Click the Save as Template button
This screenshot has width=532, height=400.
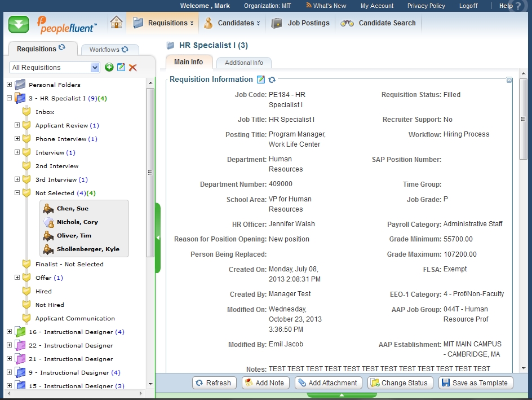(475, 383)
